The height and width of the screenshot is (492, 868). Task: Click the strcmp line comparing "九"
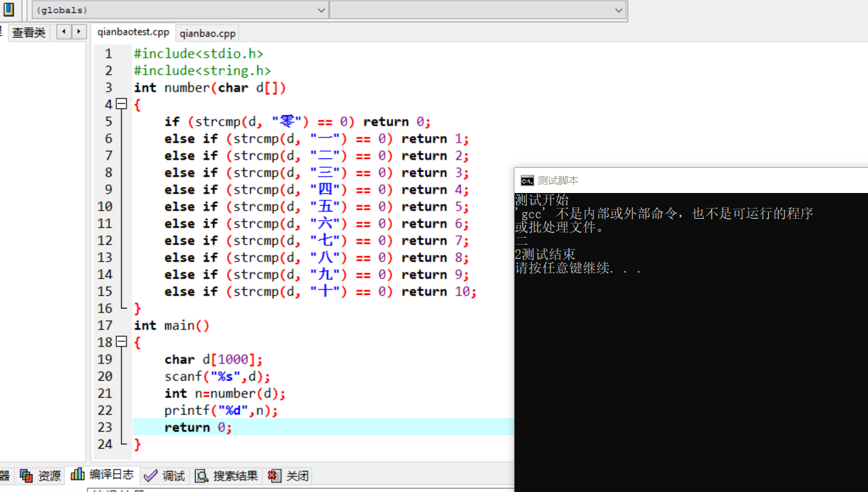point(317,275)
